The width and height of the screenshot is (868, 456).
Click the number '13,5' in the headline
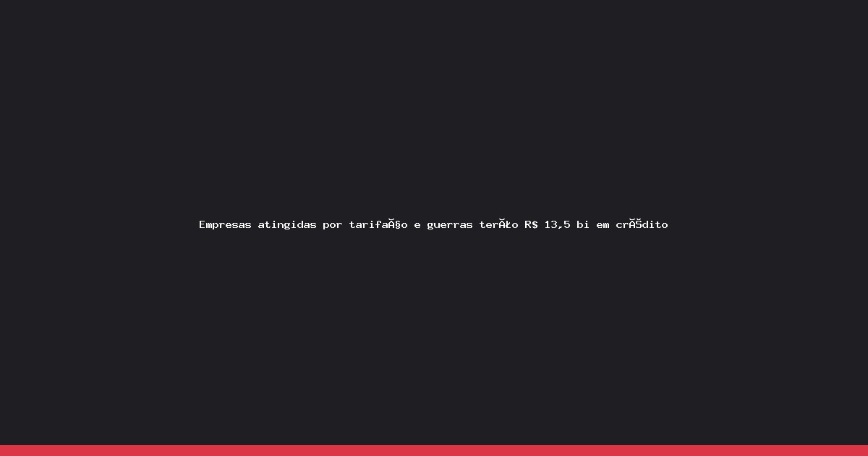click(x=557, y=225)
